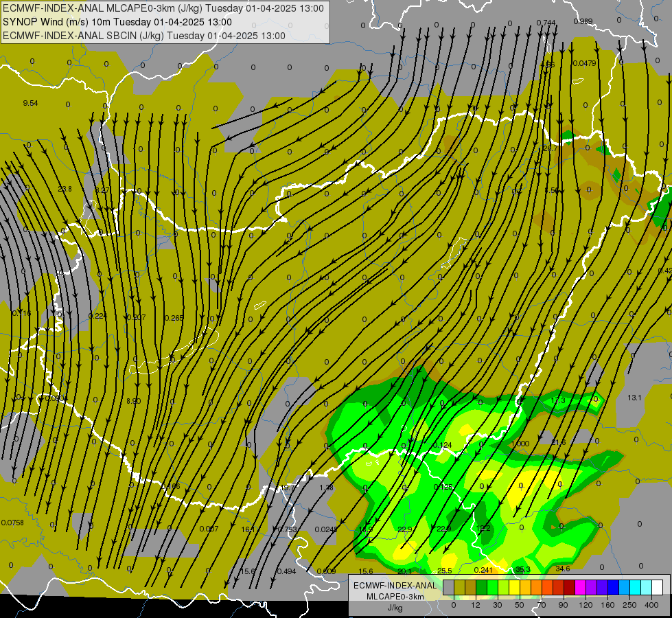Click the map value 8.90

click(133, 401)
